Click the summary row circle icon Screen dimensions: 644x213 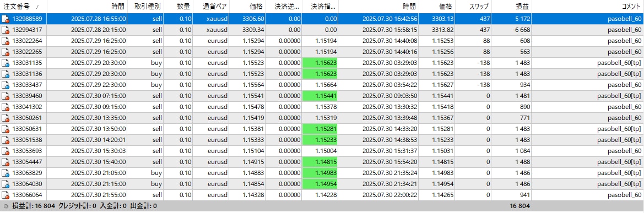6,206
